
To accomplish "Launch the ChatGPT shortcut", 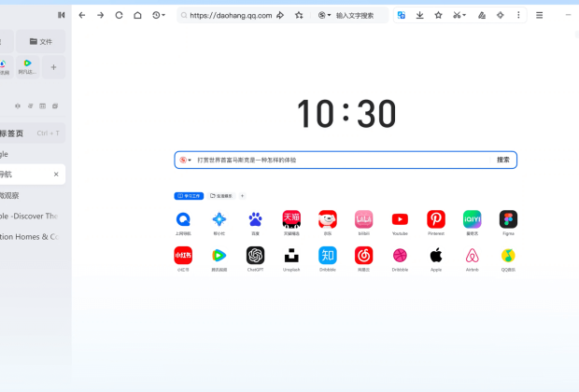I will pyautogui.click(x=255, y=255).
